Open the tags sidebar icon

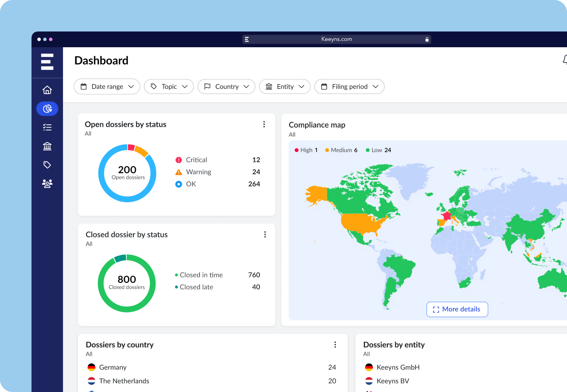[47, 165]
